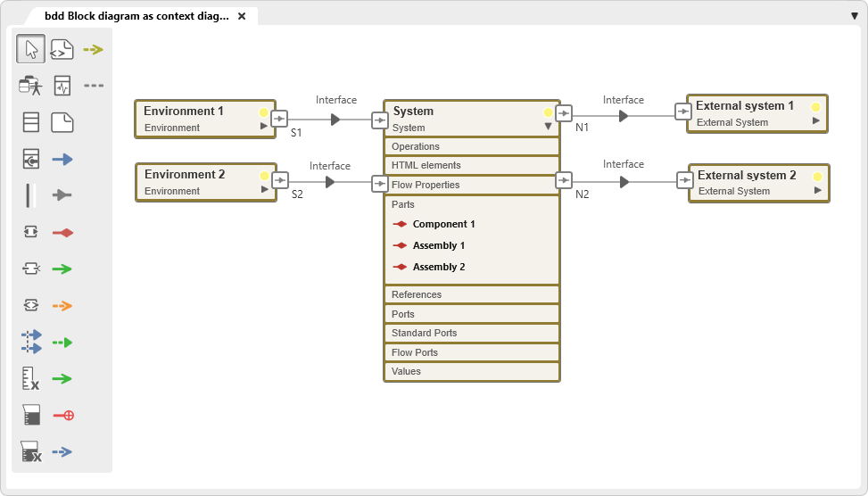The image size is (868, 496).
Task: Choose the orange dashed arrow connector
Action: coord(62,305)
